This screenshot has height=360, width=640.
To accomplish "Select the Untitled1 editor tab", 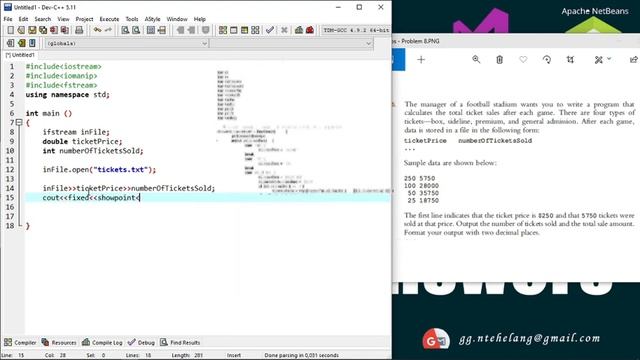I will click(20, 55).
